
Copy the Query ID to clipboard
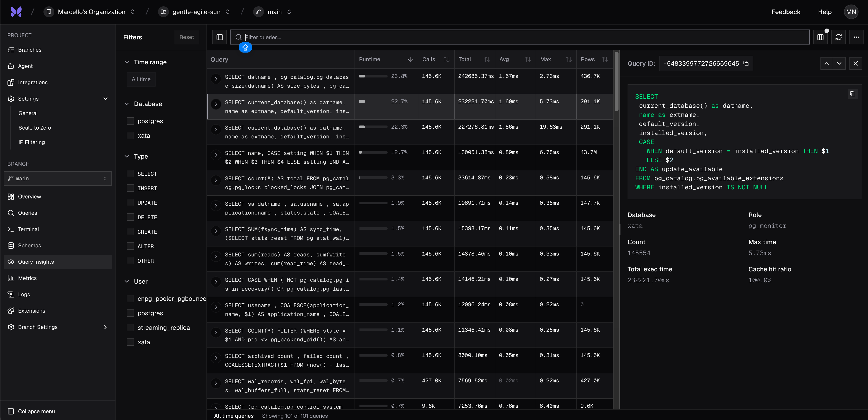[746, 63]
